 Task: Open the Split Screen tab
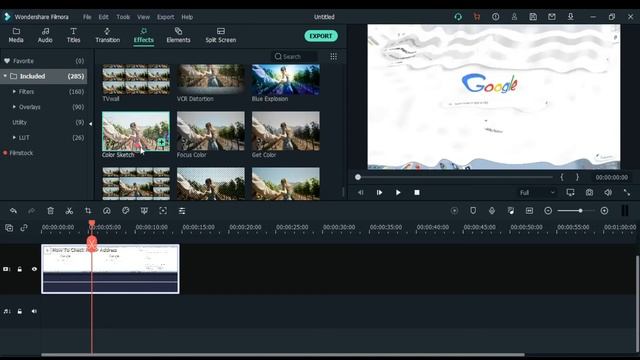tap(220, 36)
